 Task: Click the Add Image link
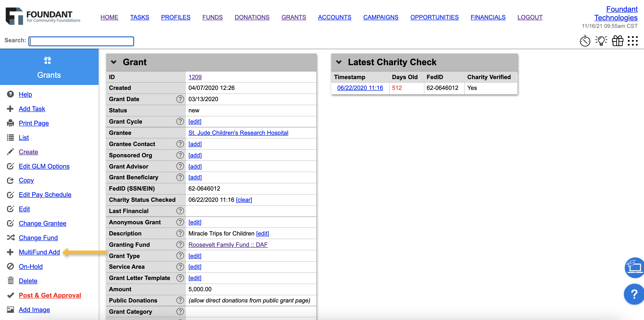(x=34, y=310)
